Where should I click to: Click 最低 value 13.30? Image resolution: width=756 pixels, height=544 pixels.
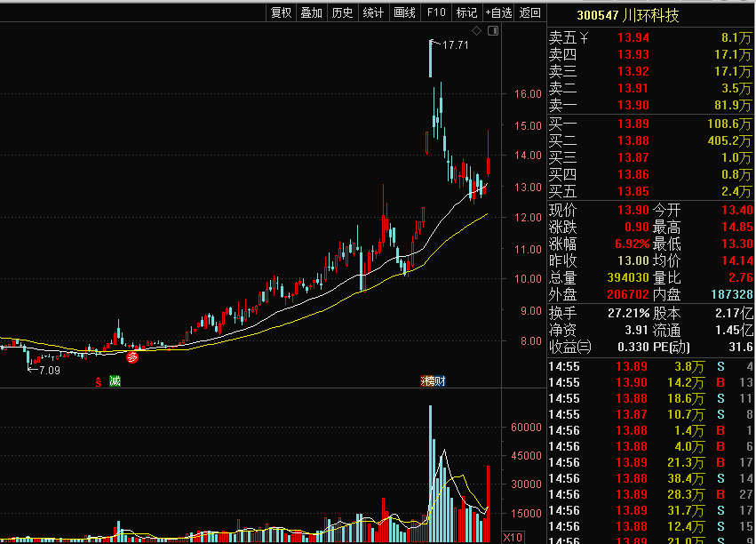coord(737,244)
